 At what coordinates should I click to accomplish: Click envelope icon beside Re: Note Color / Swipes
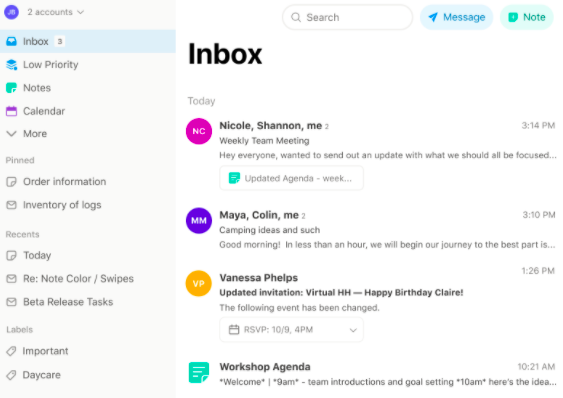(11, 278)
